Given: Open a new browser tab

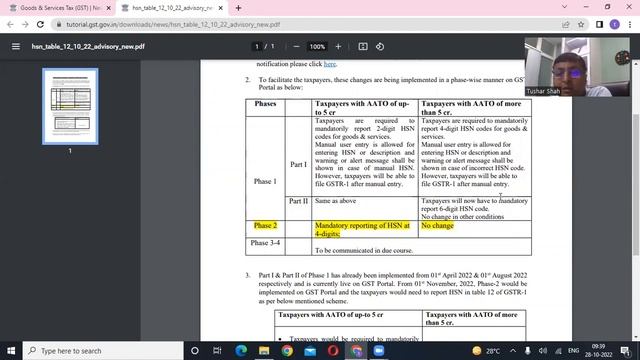Looking at the screenshot, I should pos(238,8).
